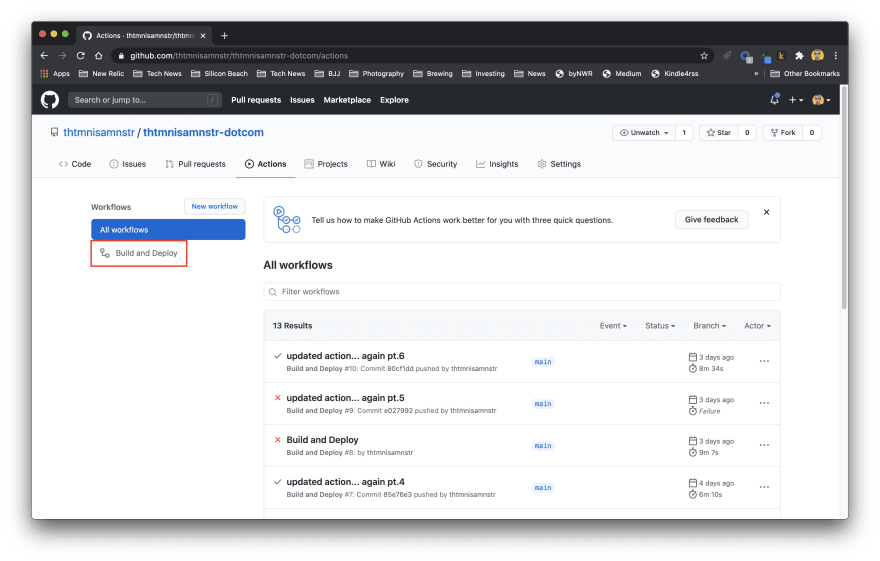Dismiss the feedback banner
Image resolution: width=880 pixels, height=561 pixels.
click(x=766, y=212)
